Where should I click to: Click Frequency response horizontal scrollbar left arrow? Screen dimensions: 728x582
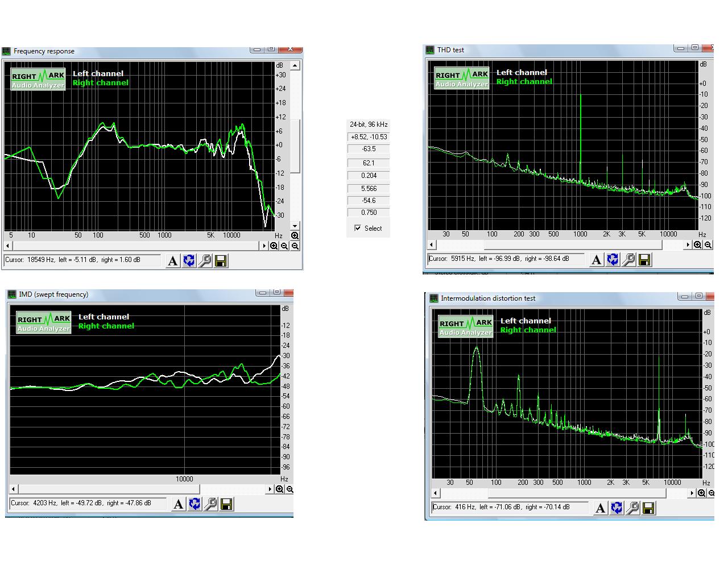[x=7, y=246]
